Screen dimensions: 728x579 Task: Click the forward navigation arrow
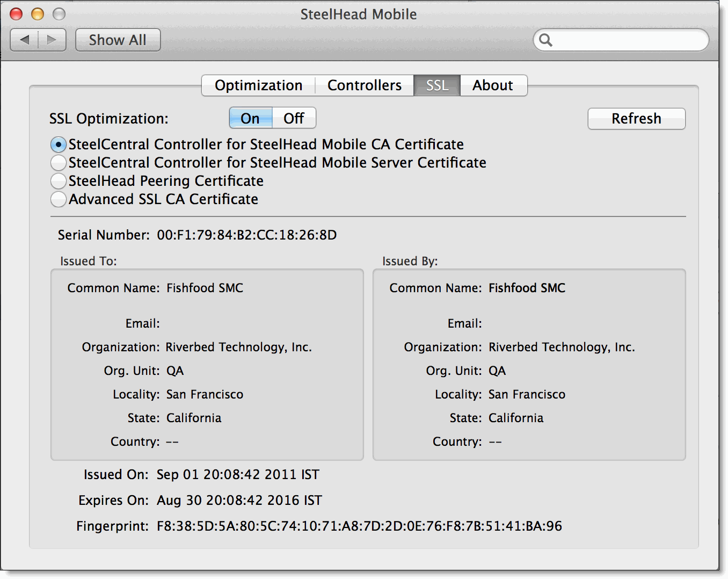(52, 40)
